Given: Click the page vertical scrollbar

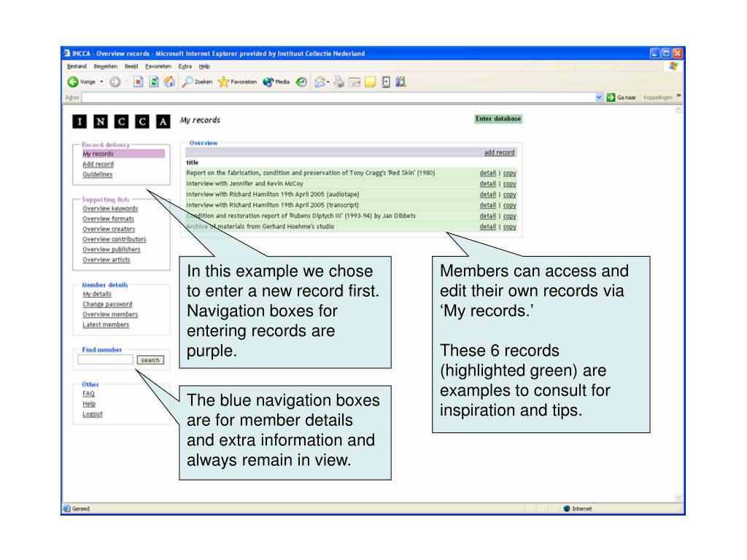Looking at the screenshot, I should [679, 304].
